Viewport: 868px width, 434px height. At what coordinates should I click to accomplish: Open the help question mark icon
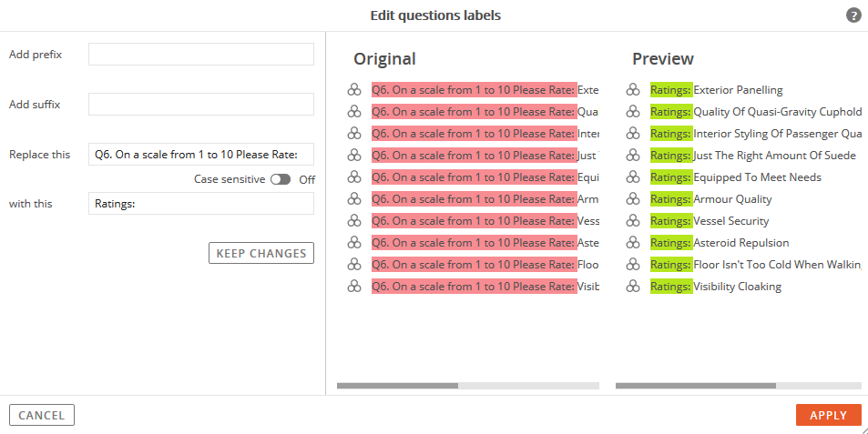coord(853,15)
